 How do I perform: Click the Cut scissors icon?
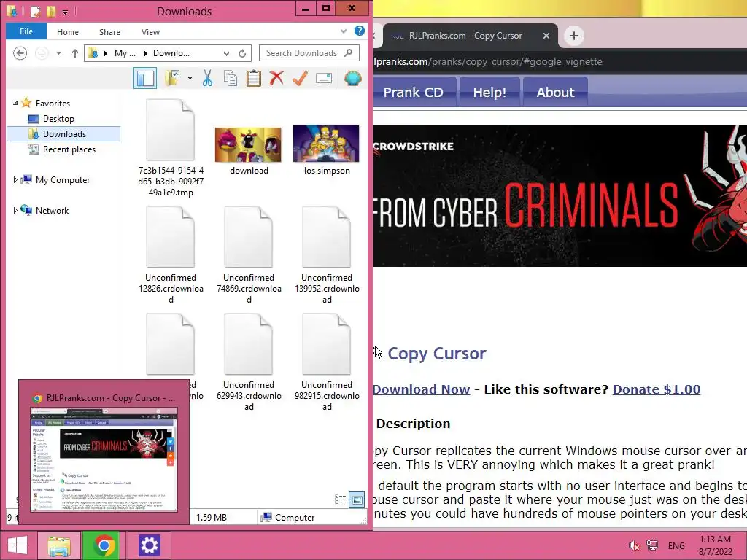[207, 78]
